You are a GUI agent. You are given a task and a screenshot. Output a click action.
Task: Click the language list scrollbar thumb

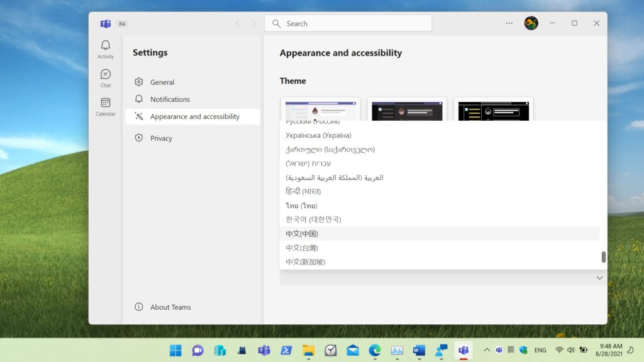click(603, 257)
